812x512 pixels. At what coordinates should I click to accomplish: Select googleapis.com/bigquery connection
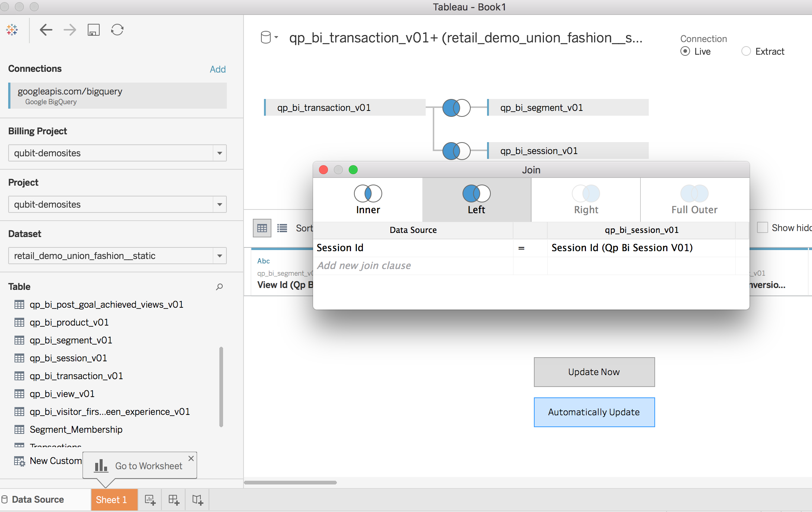pyautogui.click(x=117, y=96)
